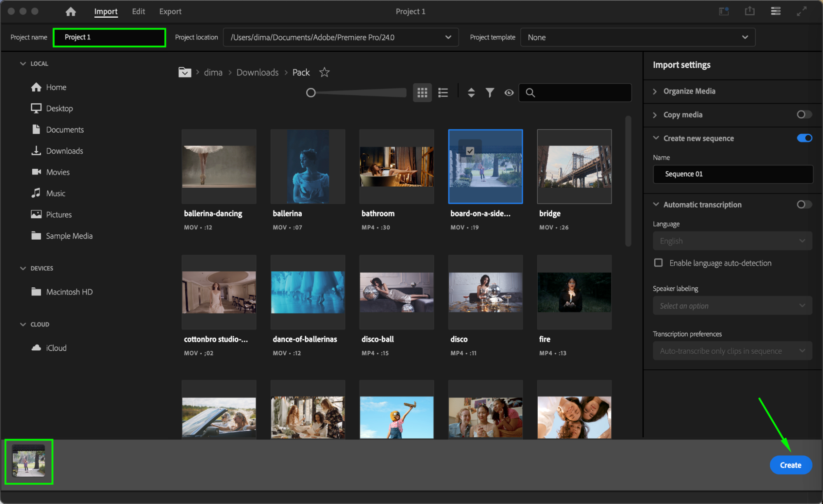Switch to list view icon
823x504 pixels.
tap(443, 93)
